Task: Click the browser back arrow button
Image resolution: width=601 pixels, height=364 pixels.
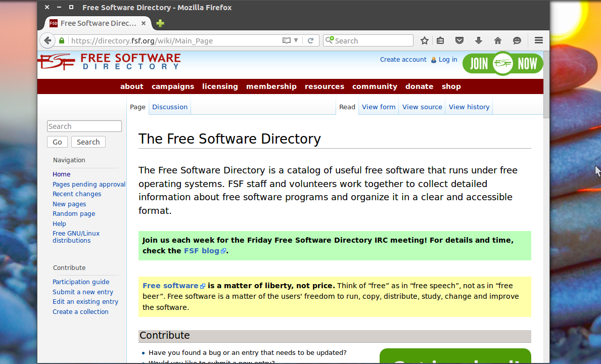Action: [x=48, y=40]
